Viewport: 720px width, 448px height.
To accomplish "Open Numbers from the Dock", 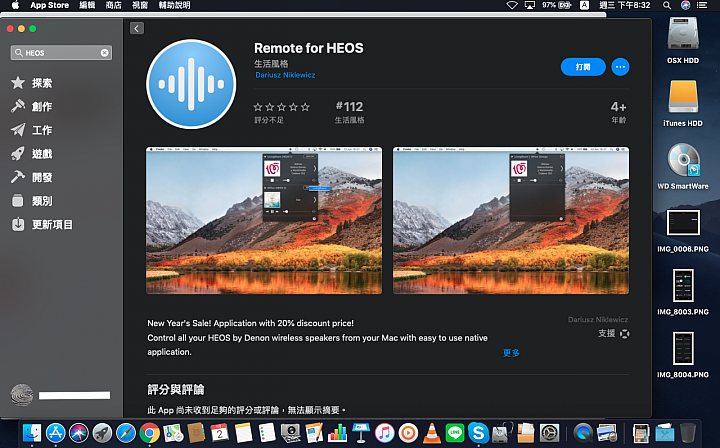I will [x=338, y=432].
